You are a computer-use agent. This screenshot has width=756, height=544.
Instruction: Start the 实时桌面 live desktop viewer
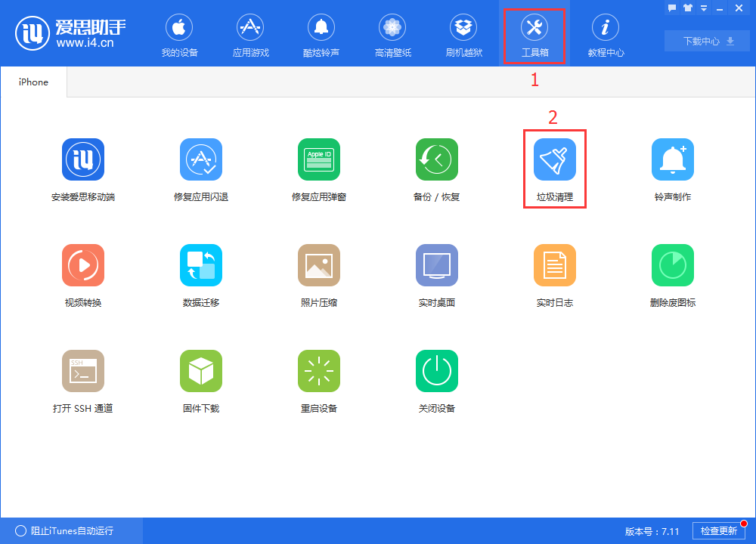[x=437, y=274]
